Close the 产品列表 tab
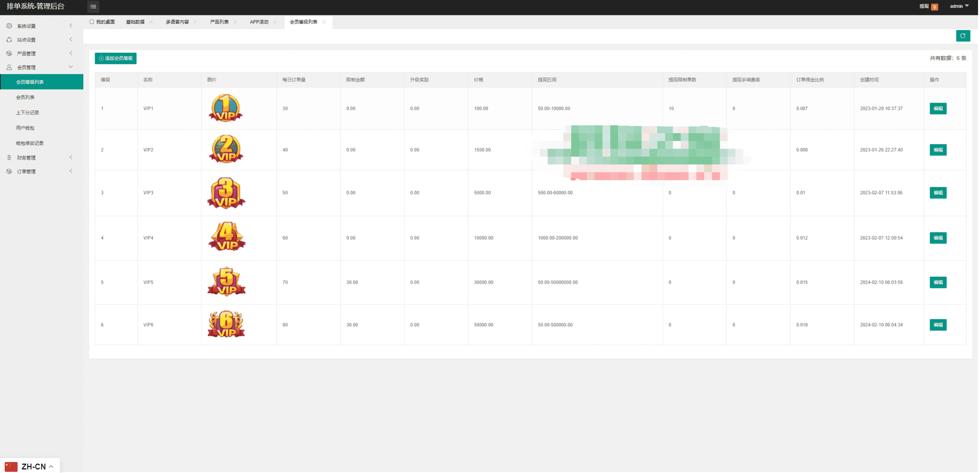The image size is (980, 473). [x=236, y=22]
